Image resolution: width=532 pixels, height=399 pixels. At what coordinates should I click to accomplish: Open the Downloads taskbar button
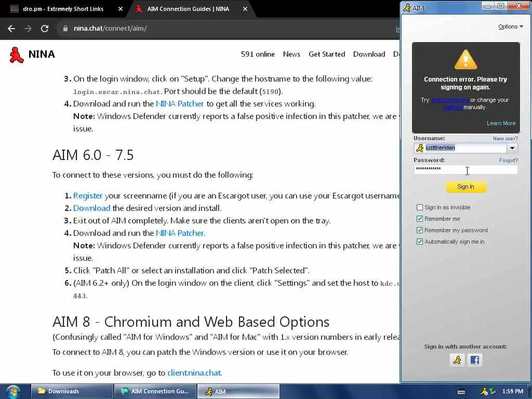click(72, 391)
